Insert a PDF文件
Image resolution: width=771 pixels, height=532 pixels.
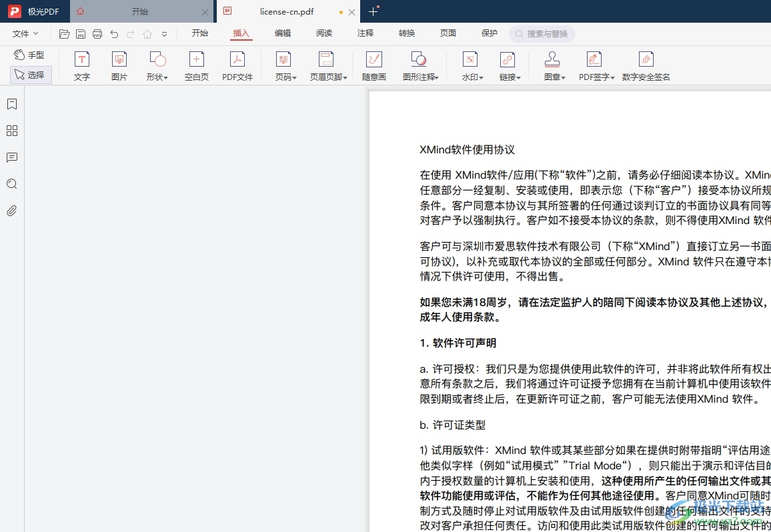(237, 66)
